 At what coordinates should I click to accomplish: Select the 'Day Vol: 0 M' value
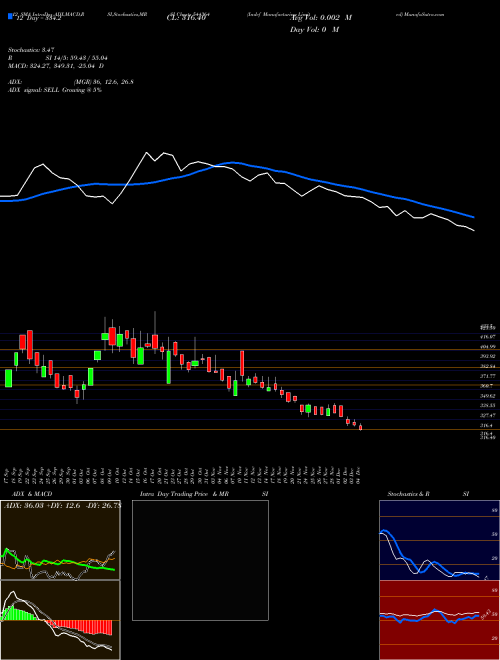tap(314, 29)
